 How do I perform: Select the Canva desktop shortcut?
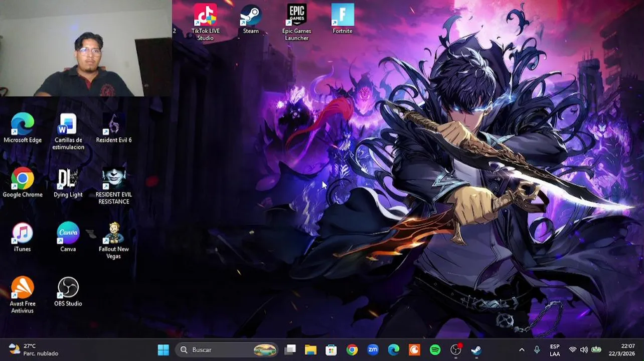tap(68, 237)
